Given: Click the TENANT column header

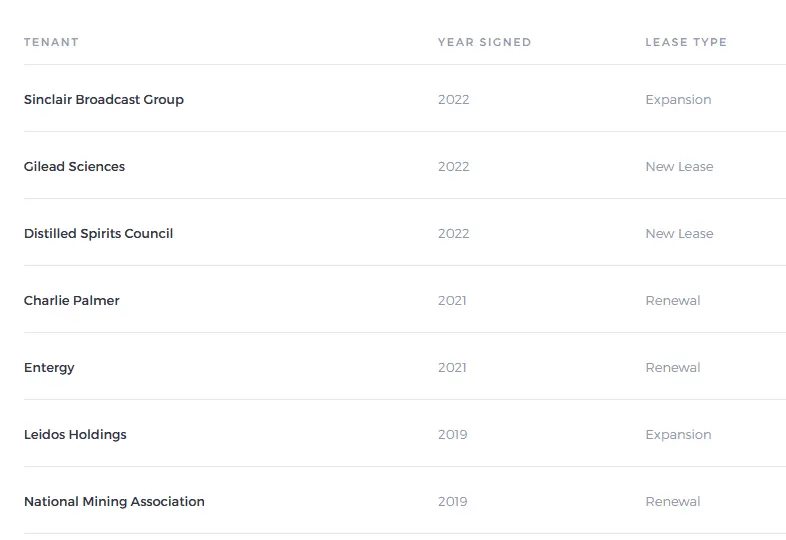Looking at the screenshot, I should [x=51, y=42].
